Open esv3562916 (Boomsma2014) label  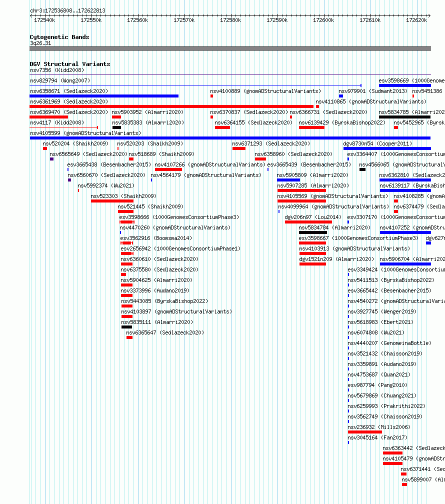tap(156, 238)
